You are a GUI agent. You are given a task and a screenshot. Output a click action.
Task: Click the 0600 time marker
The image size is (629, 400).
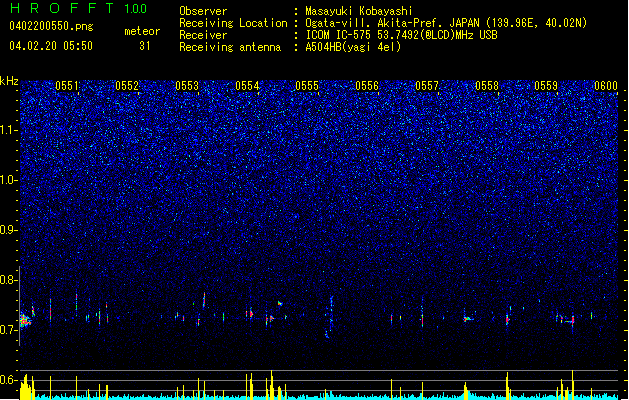[606, 86]
